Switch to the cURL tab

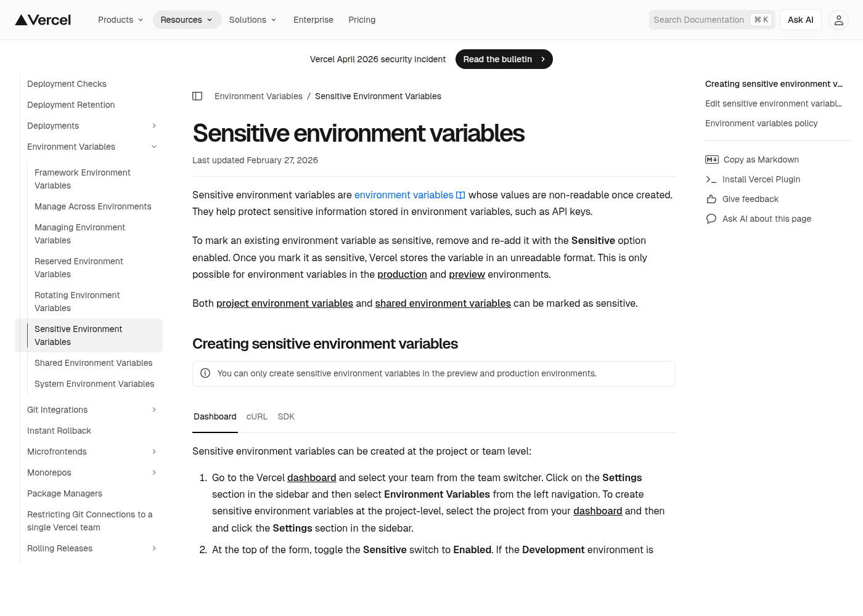coord(257,416)
